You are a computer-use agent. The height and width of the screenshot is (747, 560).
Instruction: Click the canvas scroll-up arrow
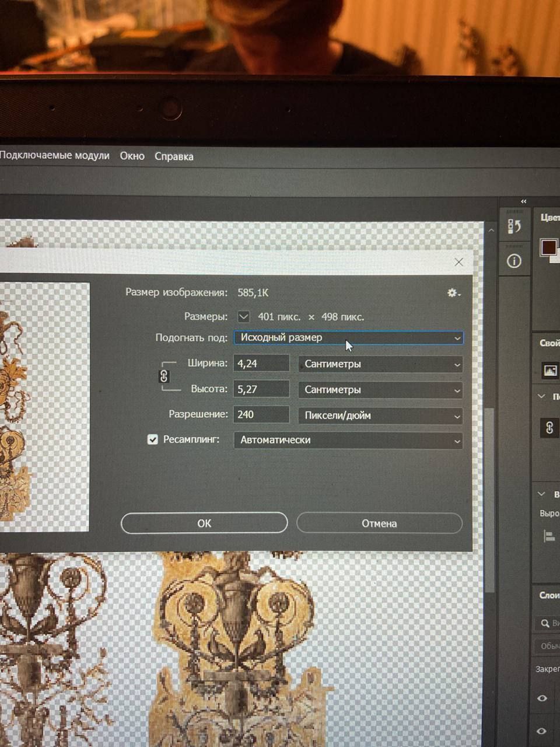pos(491,231)
